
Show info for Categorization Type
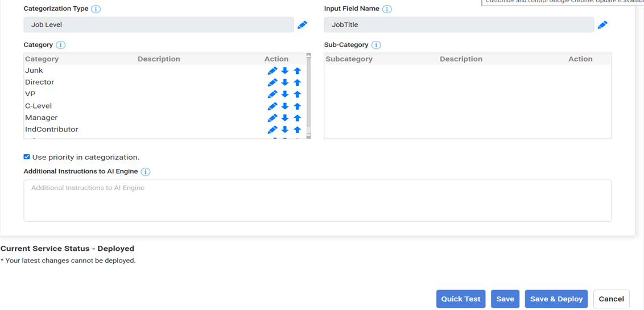pyautogui.click(x=96, y=9)
